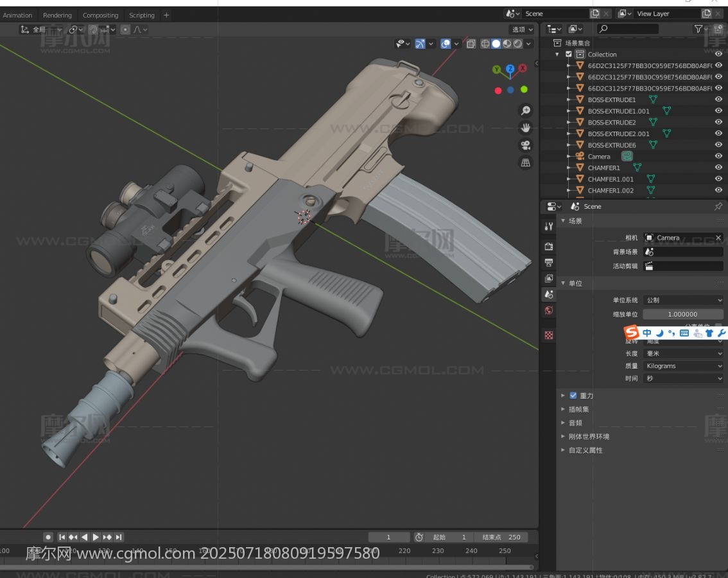The image size is (728, 578).
Task: Open the Render properties tab
Action: pos(549,246)
